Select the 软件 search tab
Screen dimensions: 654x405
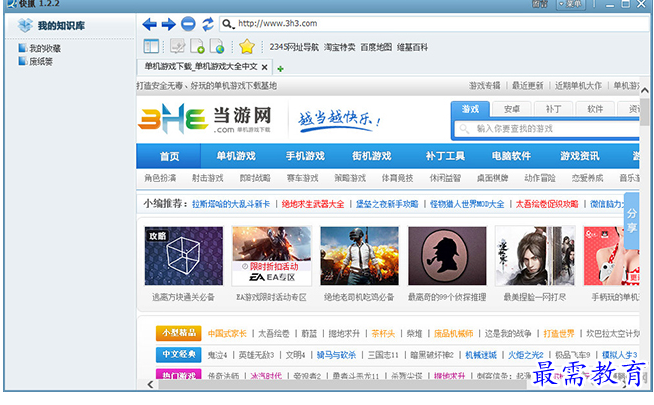point(595,109)
